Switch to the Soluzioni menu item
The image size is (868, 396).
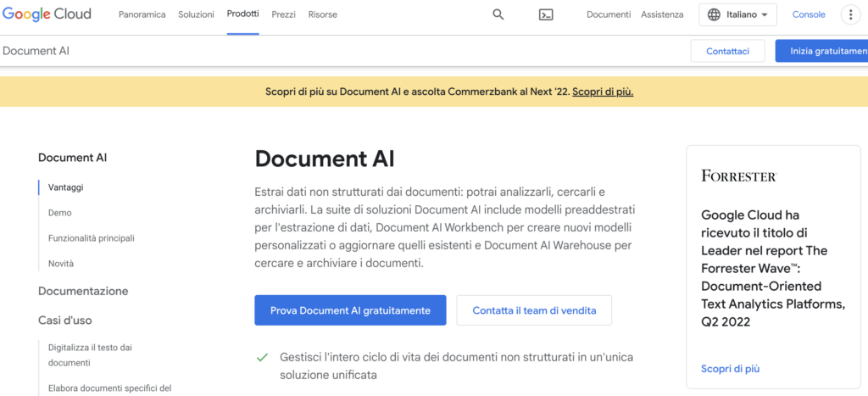[196, 14]
